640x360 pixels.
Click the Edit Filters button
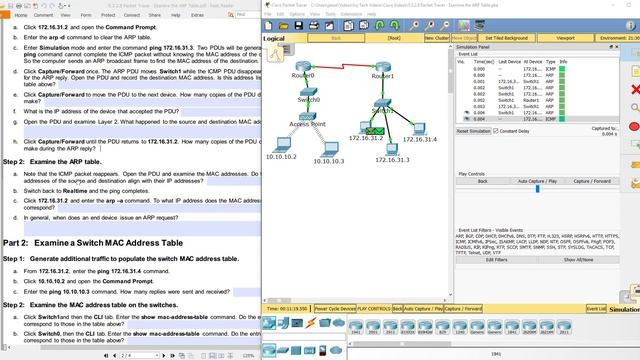point(496,260)
